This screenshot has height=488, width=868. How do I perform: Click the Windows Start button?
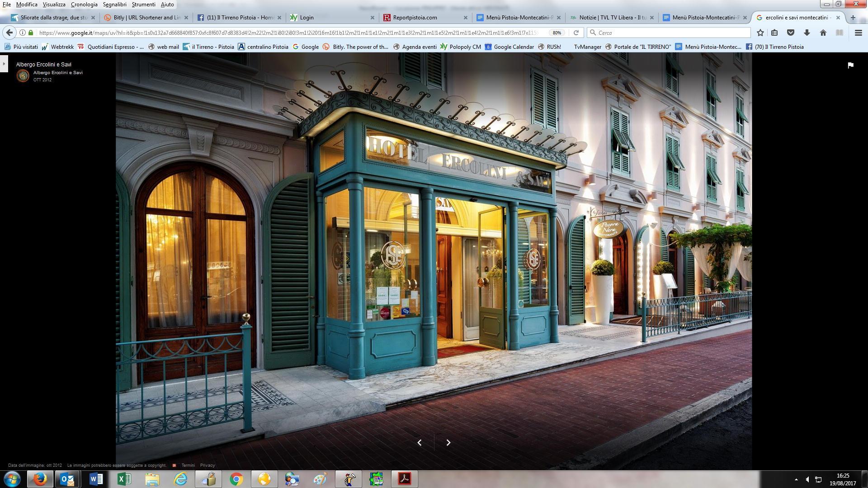[12, 479]
